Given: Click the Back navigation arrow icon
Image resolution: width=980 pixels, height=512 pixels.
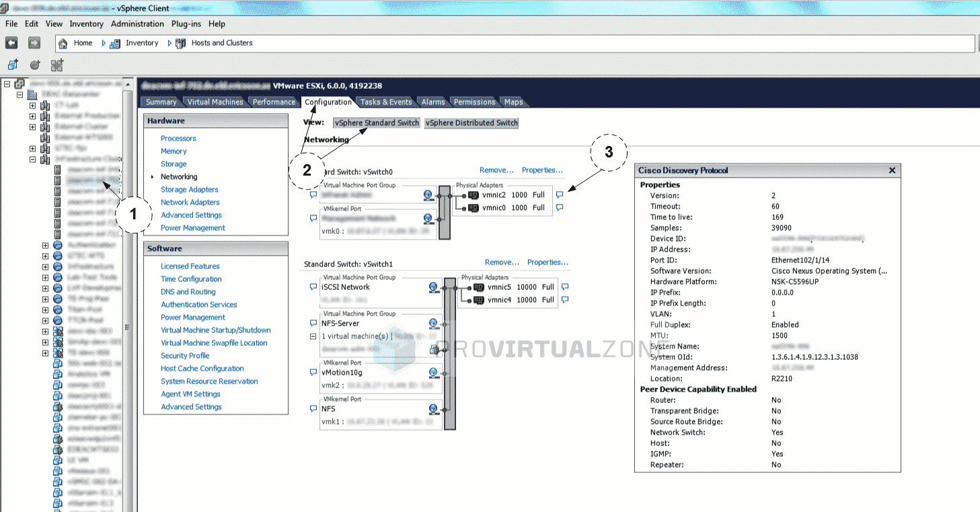Looking at the screenshot, I should [x=11, y=43].
